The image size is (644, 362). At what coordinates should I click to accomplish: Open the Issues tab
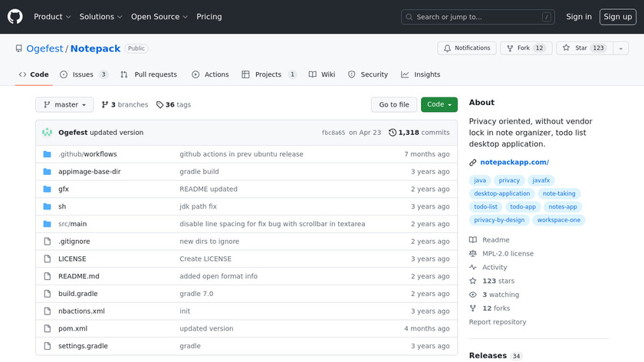click(84, 74)
